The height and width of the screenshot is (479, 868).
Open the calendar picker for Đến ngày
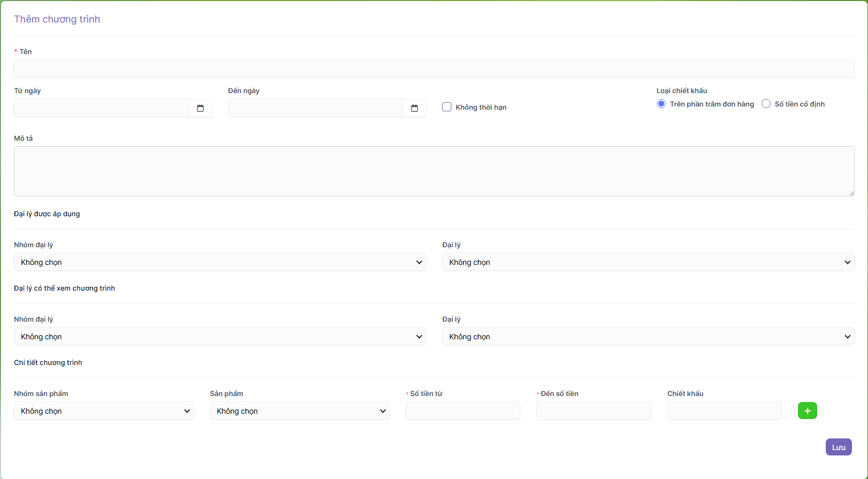(414, 108)
